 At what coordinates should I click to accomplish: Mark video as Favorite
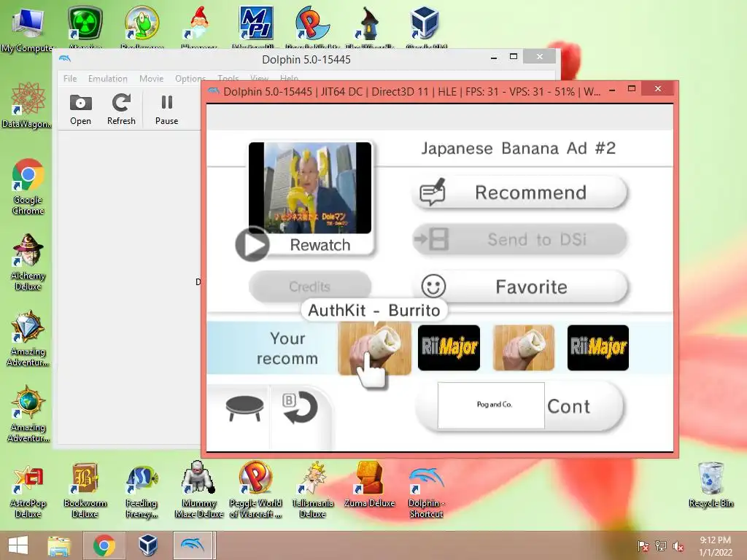[x=519, y=287]
